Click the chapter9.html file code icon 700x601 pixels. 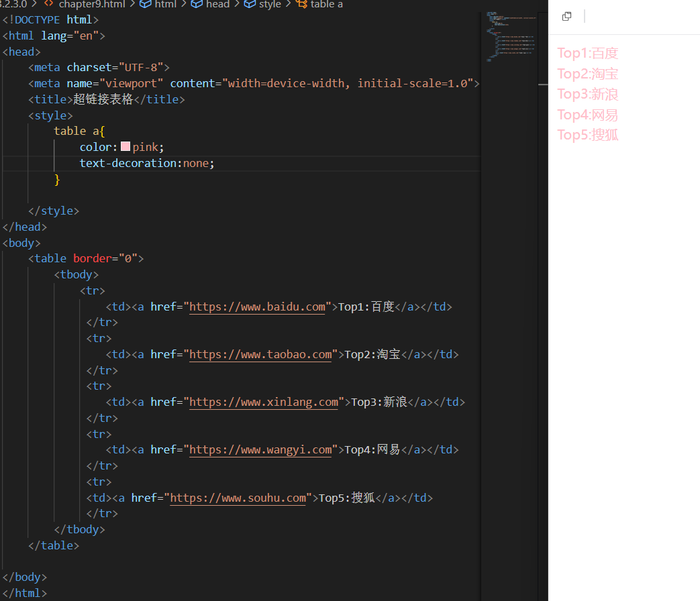(x=49, y=4)
